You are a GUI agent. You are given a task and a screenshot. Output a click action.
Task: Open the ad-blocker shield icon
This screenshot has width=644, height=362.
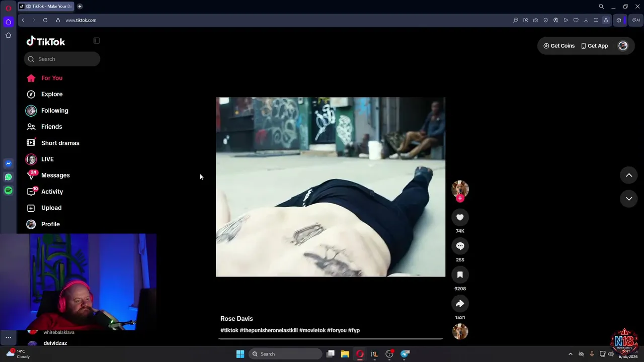[x=546, y=20]
